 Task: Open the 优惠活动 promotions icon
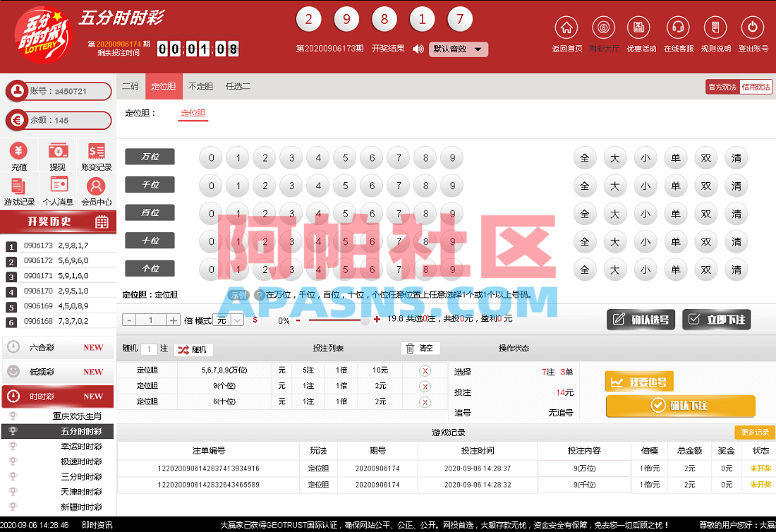pyautogui.click(x=640, y=27)
